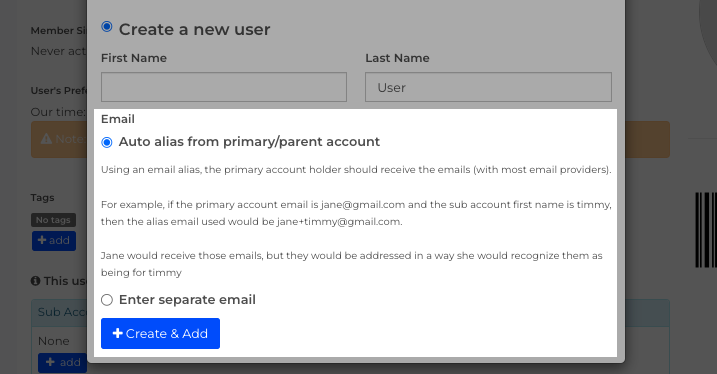Image resolution: width=717 pixels, height=374 pixels.
Task: Select the Enter separate email radio option
Action: (107, 300)
